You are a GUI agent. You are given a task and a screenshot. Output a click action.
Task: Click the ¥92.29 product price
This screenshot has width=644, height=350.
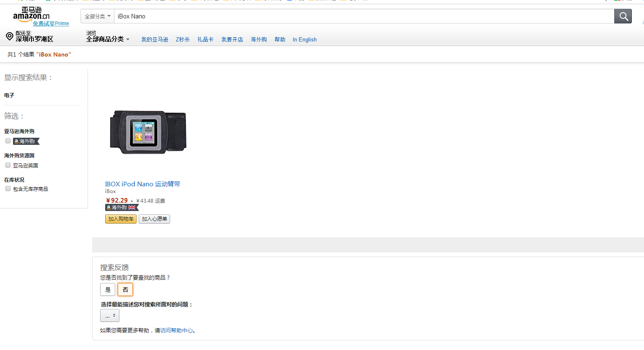pyautogui.click(x=117, y=201)
